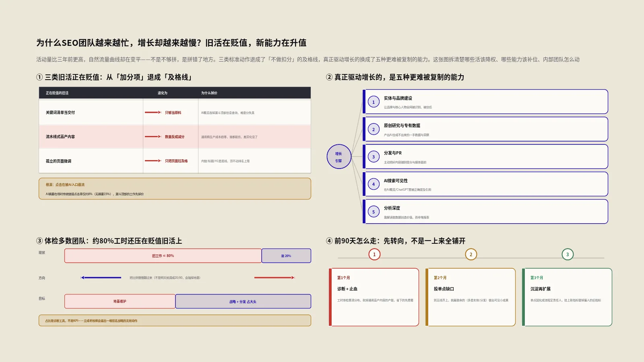Click table cell 孤立的页面微调
The width and height of the screenshot is (644, 362).
pyautogui.click(x=58, y=161)
